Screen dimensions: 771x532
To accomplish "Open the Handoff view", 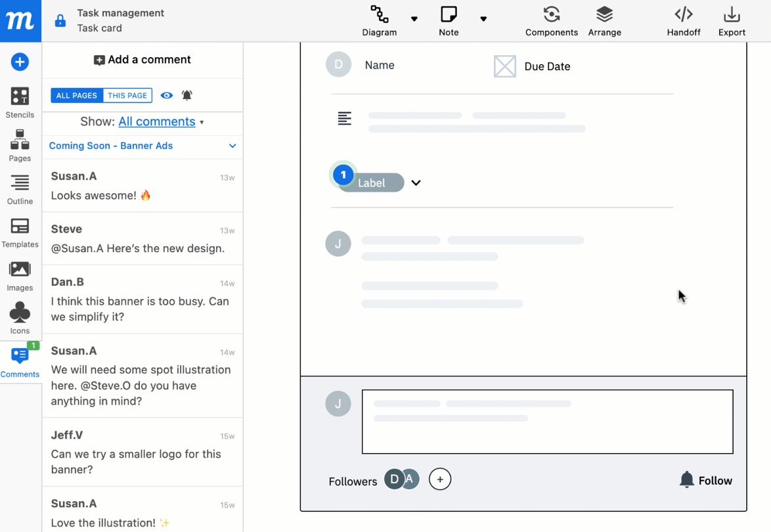I will (684, 21).
